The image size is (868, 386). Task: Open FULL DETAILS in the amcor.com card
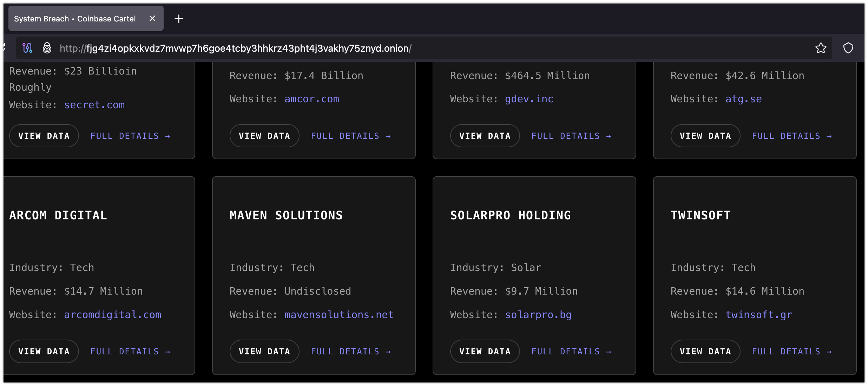(x=351, y=136)
